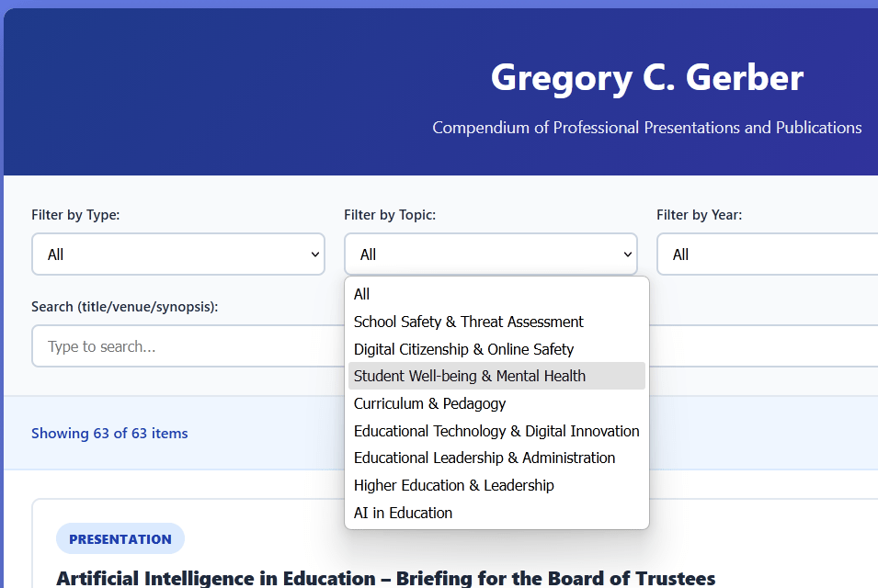Image resolution: width=878 pixels, height=588 pixels.
Task: Select "Student Well-being & Mental Health" topic
Action: 470,376
